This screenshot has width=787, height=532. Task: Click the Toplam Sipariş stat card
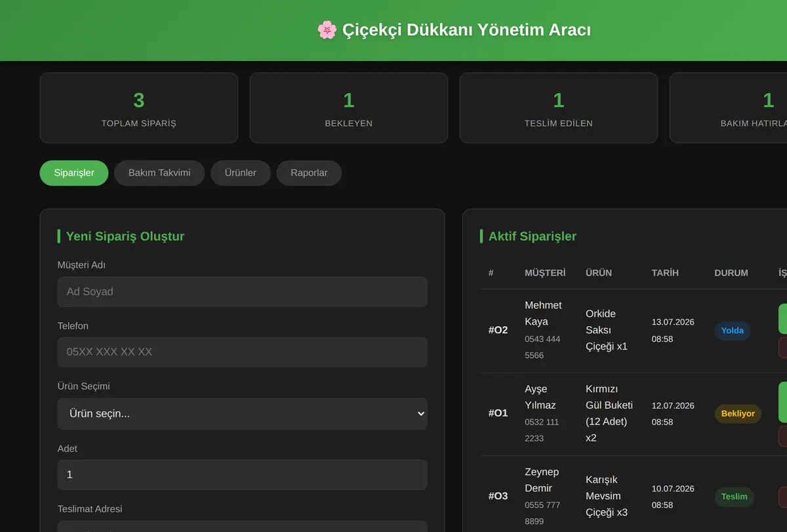click(139, 108)
